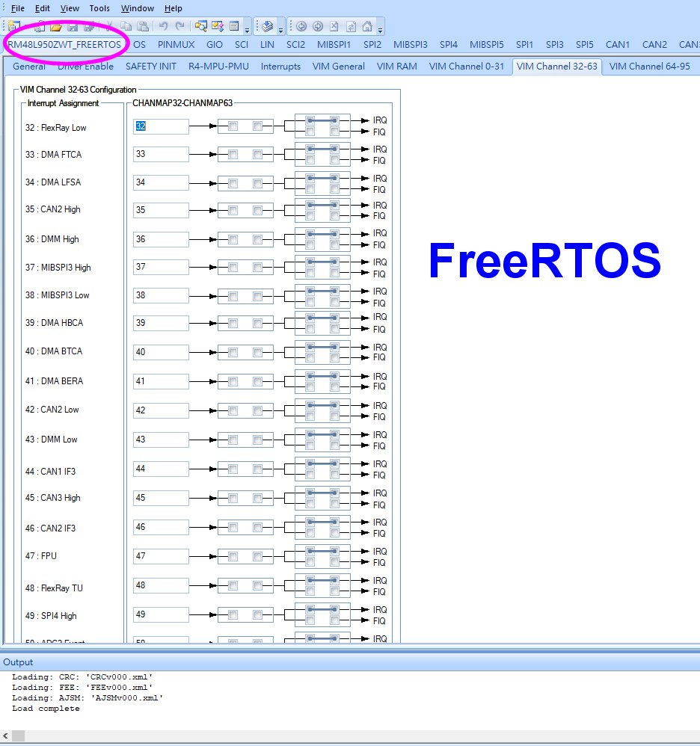
Task: Click the navigate Back arrow icon
Action: pos(301,27)
